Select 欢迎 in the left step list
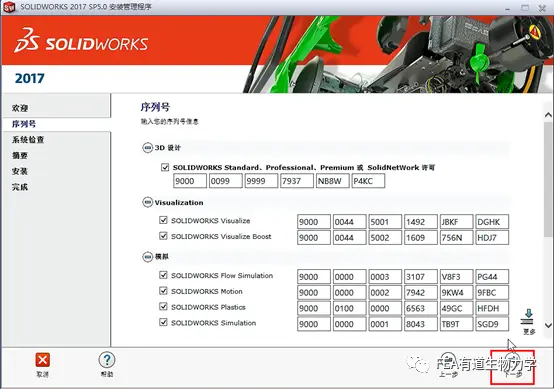The width and height of the screenshot is (554, 389). pyautogui.click(x=20, y=108)
